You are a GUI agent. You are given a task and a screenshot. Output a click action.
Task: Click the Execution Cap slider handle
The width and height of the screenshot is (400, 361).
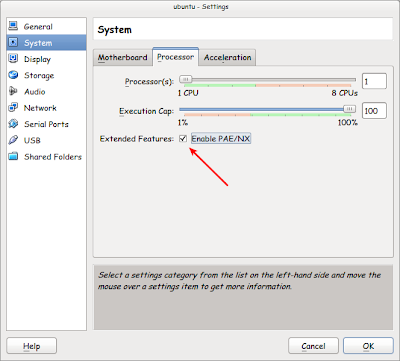tap(349, 109)
